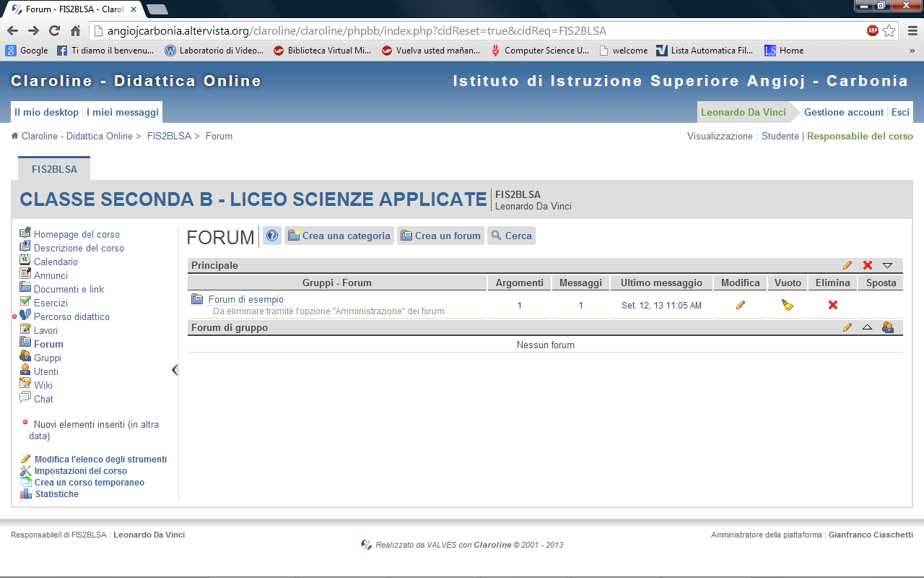Screen dimensions: 924x578
Task: Switch view to Studente
Action: (780, 136)
